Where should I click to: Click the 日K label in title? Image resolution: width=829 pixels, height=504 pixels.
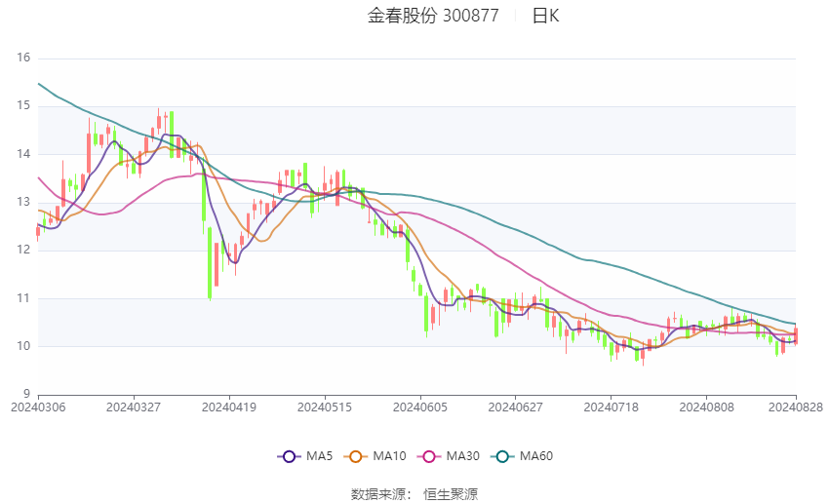point(545,16)
